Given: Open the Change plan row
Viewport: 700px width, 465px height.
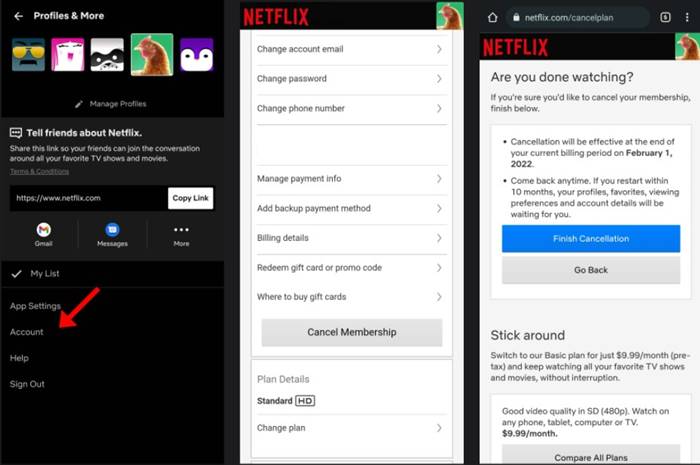Looking at the screenshot, I should point(349,428).
